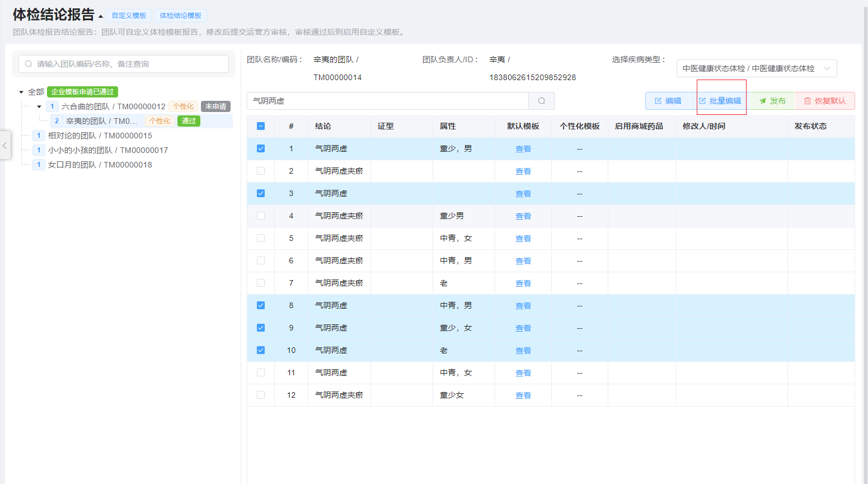Select 女口月的团队 / TM00000018
868x484 pixels.
coord(100,165)
